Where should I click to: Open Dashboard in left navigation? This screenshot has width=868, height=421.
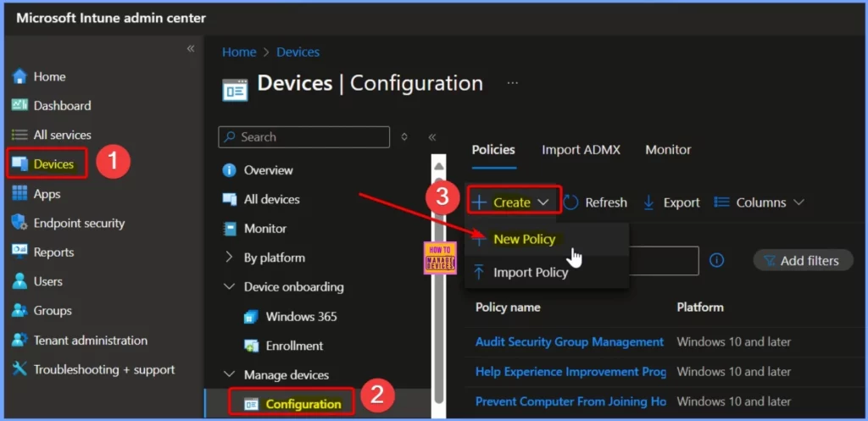click(62, 106)
